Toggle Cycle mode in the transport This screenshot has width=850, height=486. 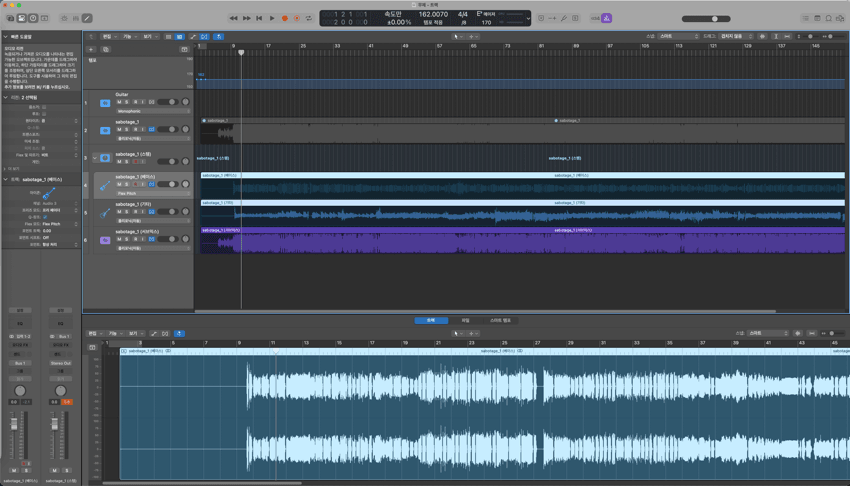point(309,18)
